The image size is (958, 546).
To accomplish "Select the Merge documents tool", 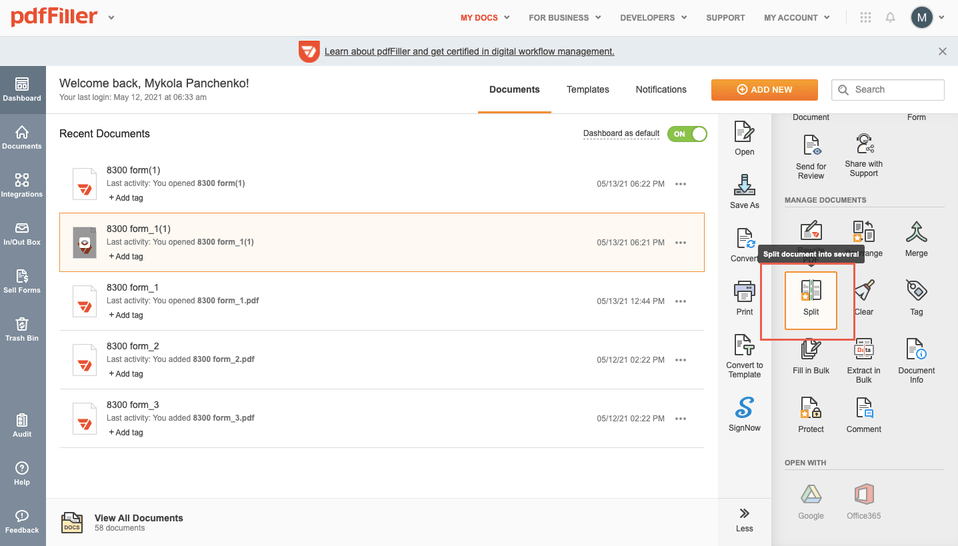I will coord(916,239).
